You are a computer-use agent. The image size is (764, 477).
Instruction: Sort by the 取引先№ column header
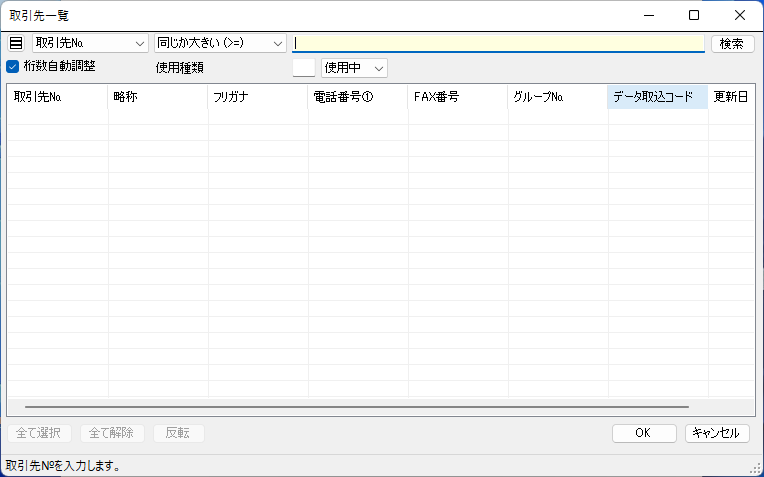point(57,97)
